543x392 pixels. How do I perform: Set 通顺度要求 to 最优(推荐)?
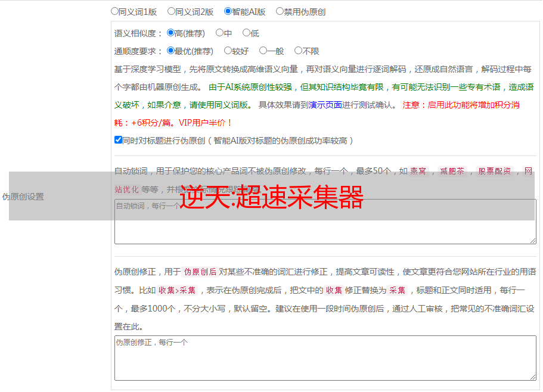[x=171, y=51]
